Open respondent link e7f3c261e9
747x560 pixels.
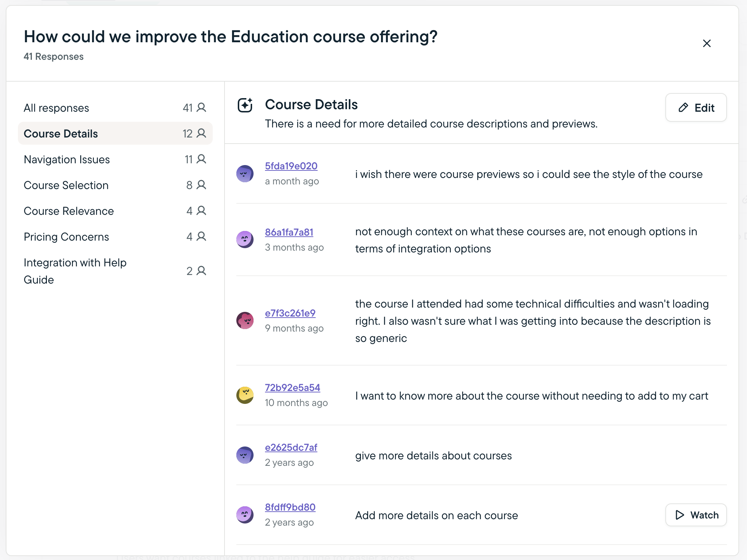(290, 313)
